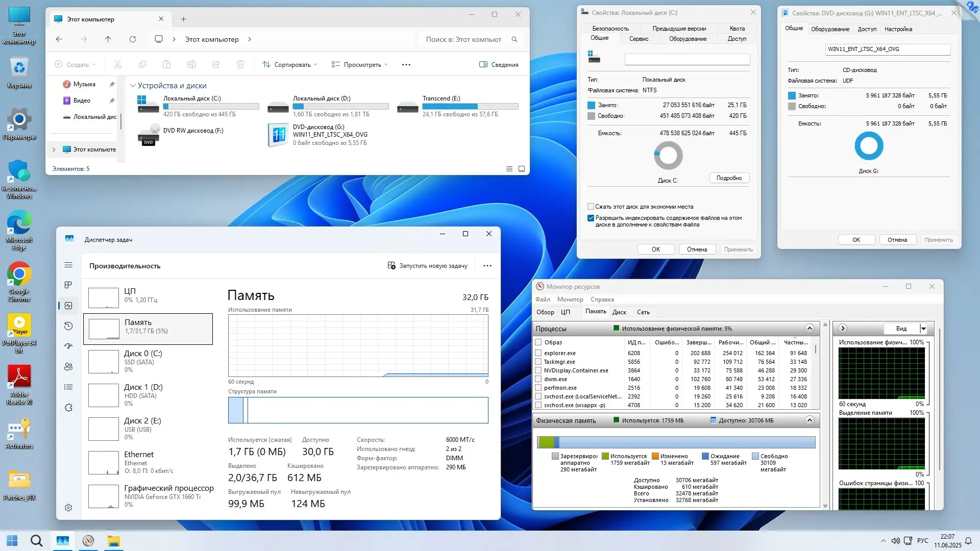Click the Подробно button for Disk C

click(x=729, y=178)
